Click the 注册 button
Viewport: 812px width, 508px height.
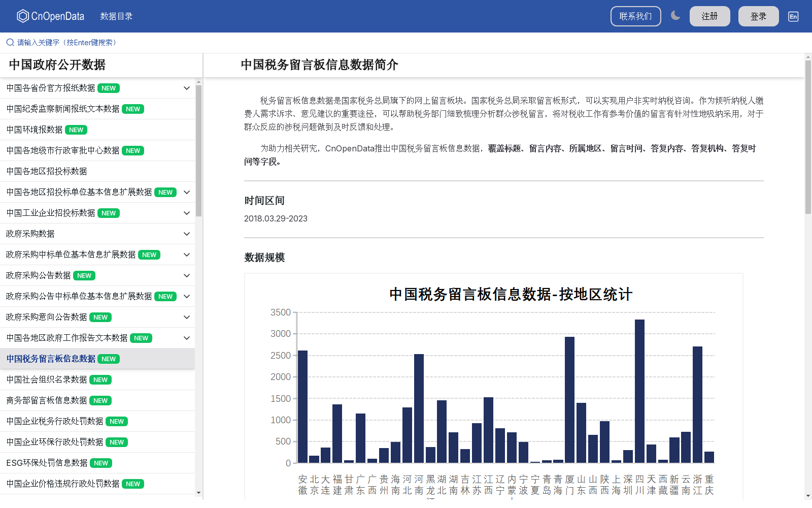pyautogui.click(x=709, y=16)
